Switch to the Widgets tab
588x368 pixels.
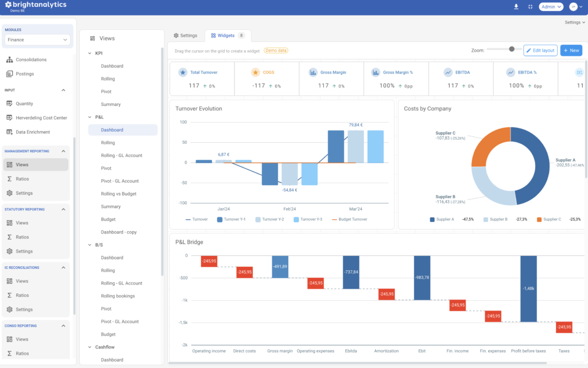coord(223,36)
